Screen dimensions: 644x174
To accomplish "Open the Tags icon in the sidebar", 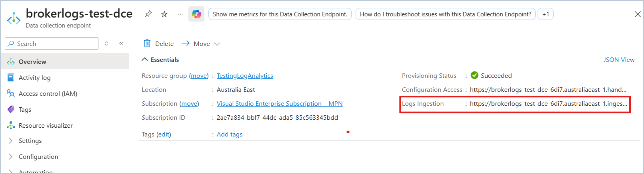I will (x=11, y=109).
